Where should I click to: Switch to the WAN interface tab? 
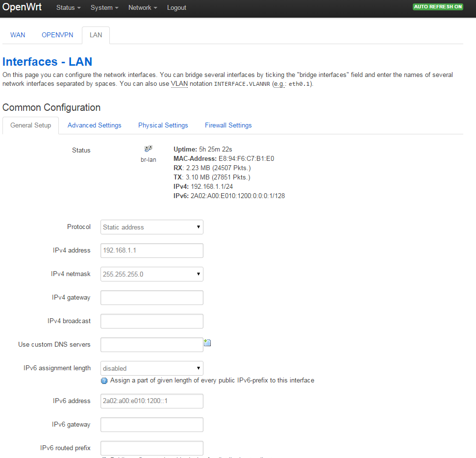(x=18, y=35)
